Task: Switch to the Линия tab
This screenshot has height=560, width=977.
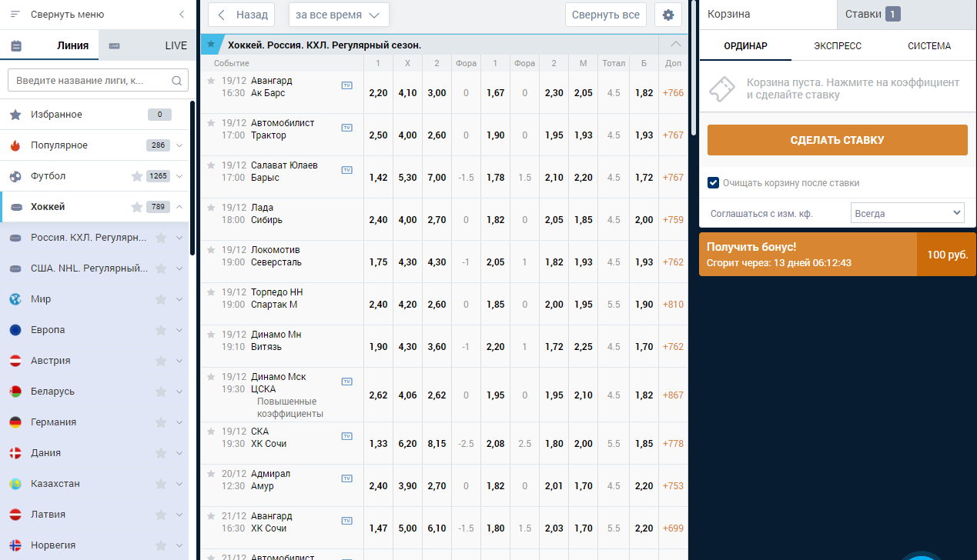Action: pyautogui.click(x=50, y=45)
